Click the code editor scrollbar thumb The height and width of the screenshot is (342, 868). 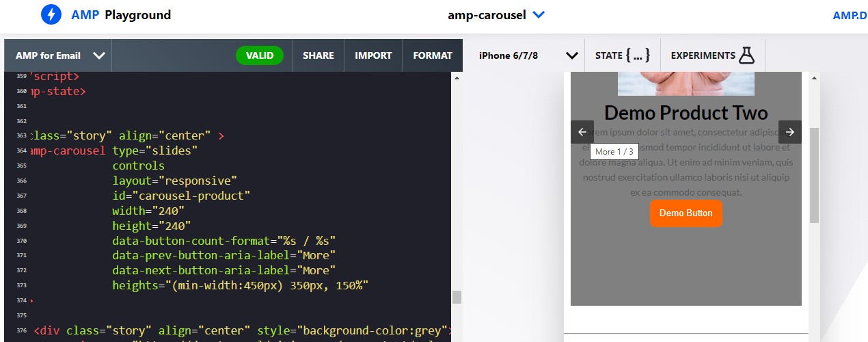coord(457,297)
